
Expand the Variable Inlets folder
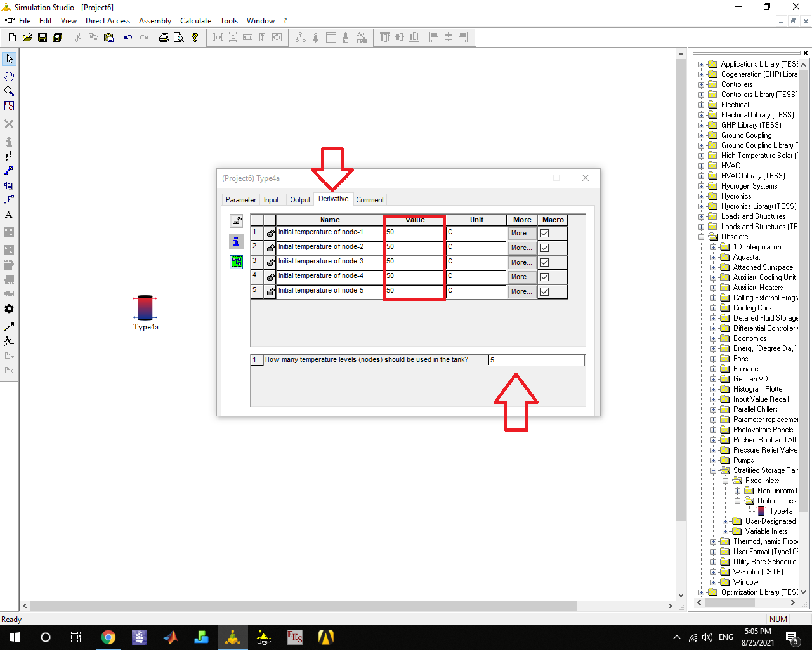click(726, 531)
